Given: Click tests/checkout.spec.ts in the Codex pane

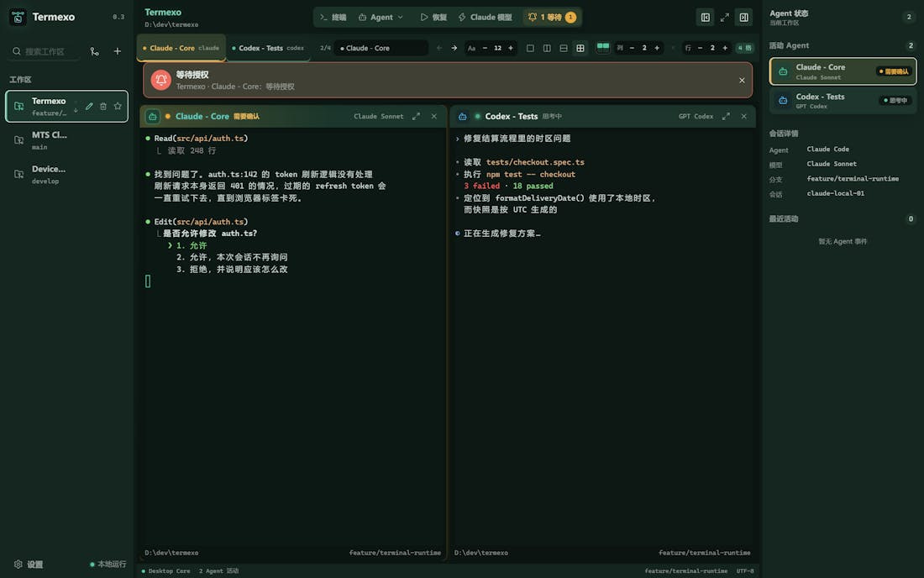Looking at the screenshot, I should (535, 162).
